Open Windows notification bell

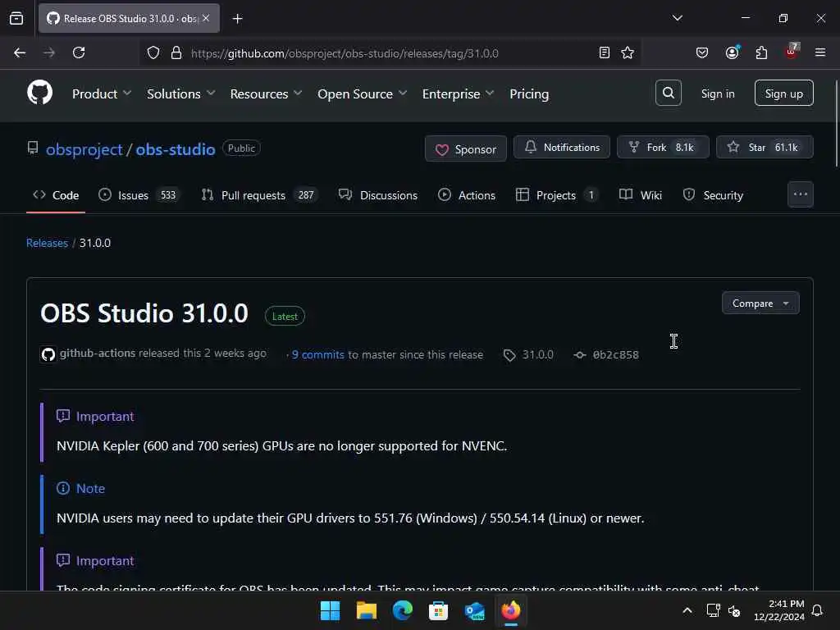[818, 610]
